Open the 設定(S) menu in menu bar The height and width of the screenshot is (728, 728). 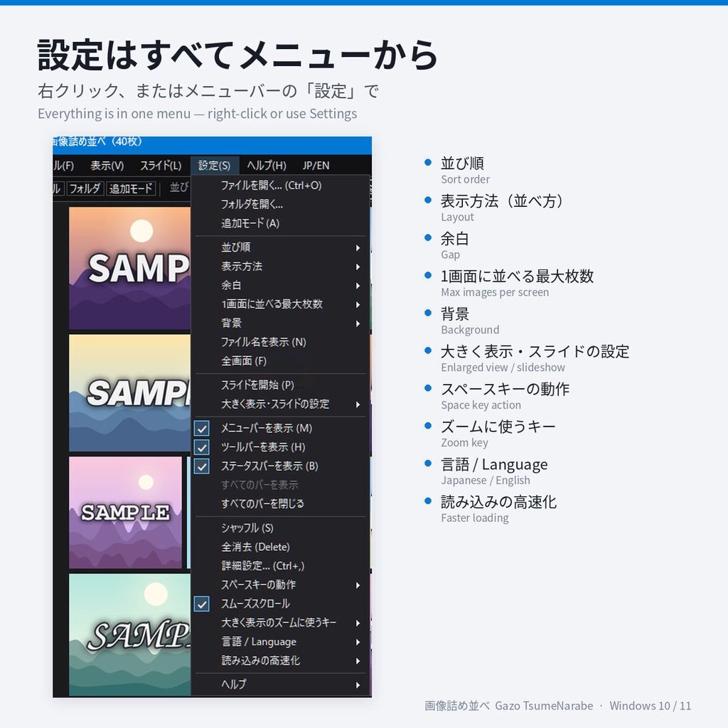(x=215, y=165)
